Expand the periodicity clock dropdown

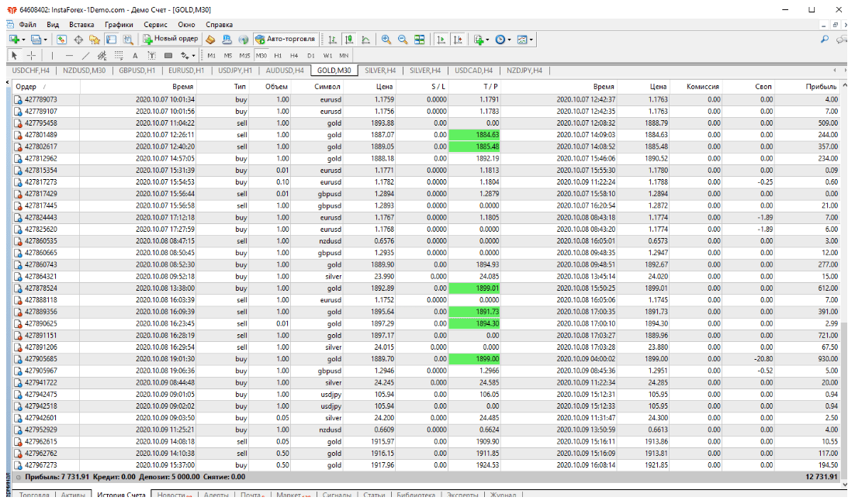508,39
